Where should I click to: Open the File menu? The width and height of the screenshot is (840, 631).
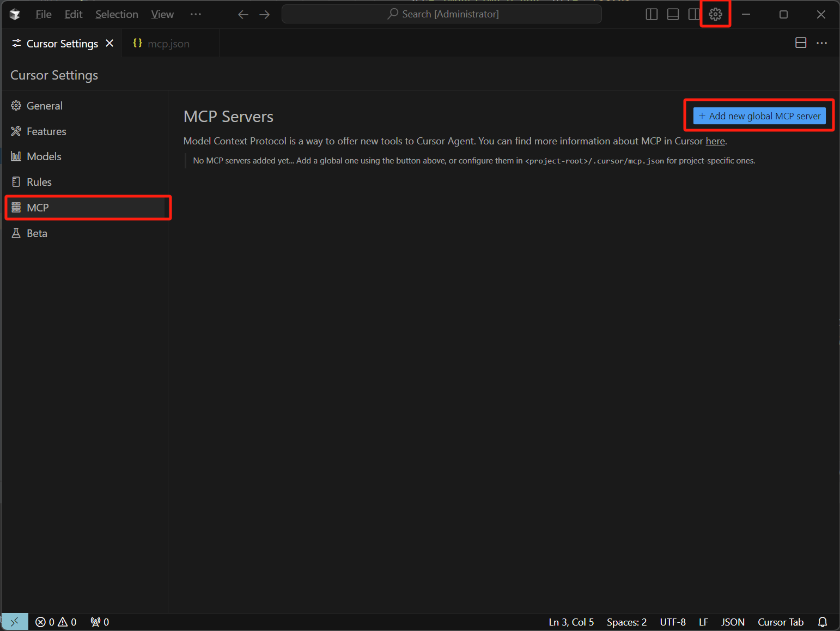(x=44, y=14)
